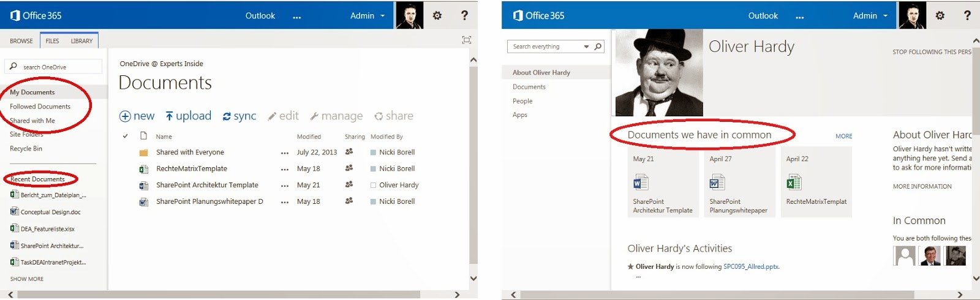The height and width of the screenshot is (300, 980).
Task: Select About Oliver Hardy in profile navigation
Action: tap(541, 72)
